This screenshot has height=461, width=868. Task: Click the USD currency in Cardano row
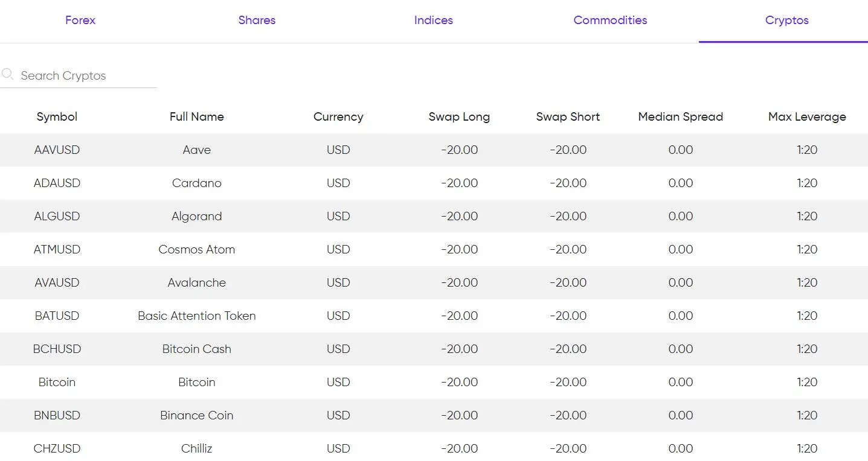click(x=338, y=183)
